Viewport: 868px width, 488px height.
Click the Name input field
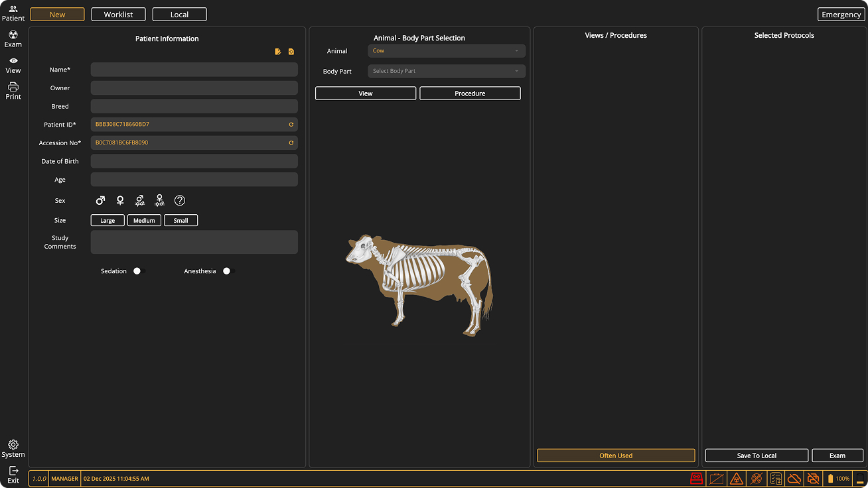(x=194, y=70)
